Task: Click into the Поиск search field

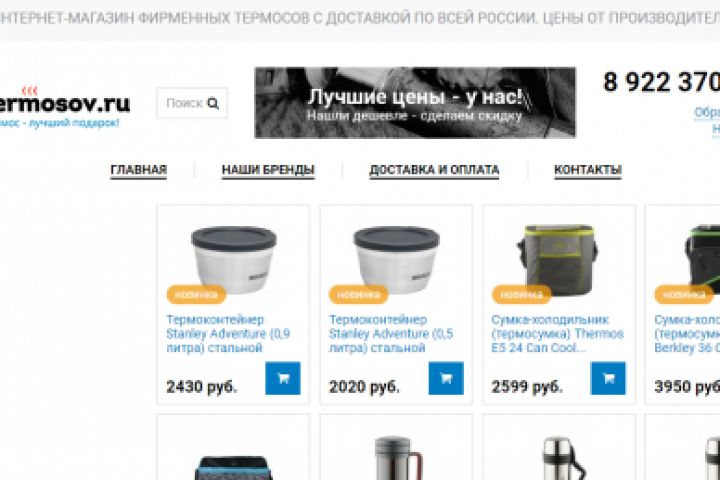Action: pos(192,103)
